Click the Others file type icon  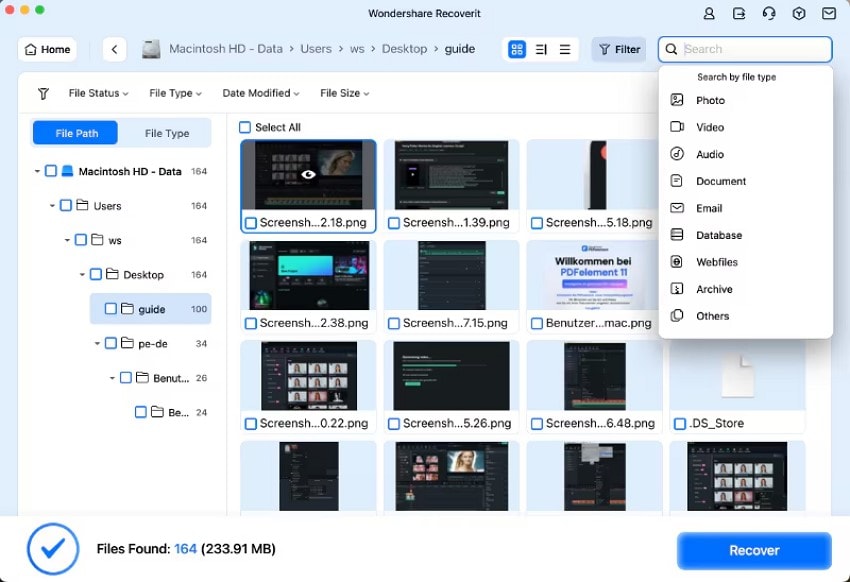point(677,316)
